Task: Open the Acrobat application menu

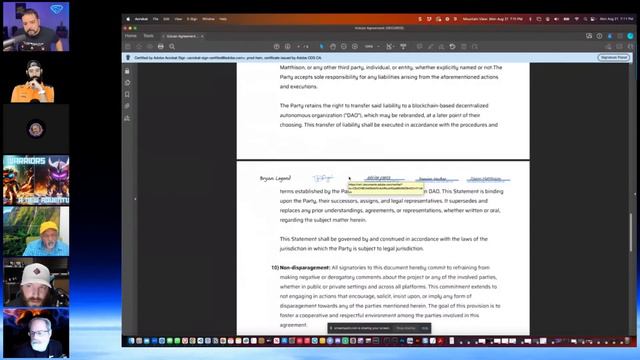Action: coord(141,19)
